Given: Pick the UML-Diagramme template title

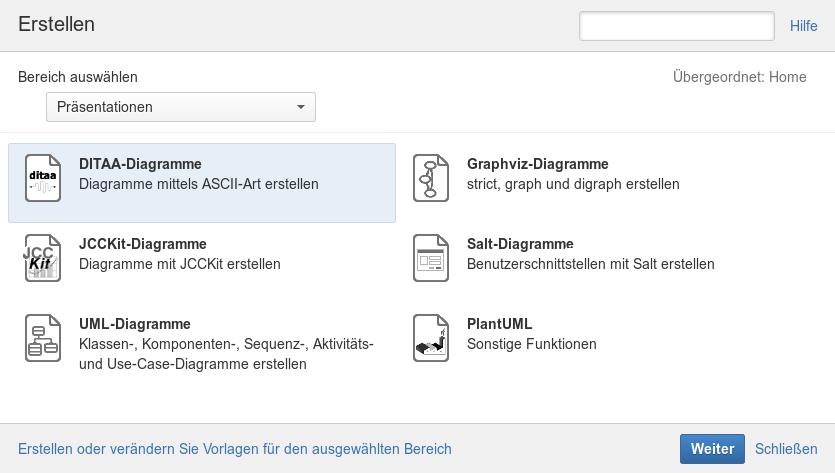Looking at the screenshot, I should coord(134,324).
